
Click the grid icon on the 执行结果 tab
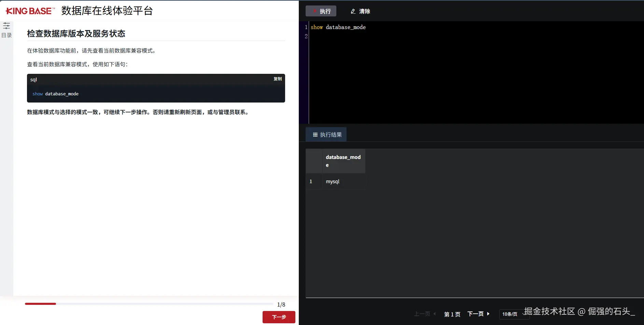tap(316, 134)
